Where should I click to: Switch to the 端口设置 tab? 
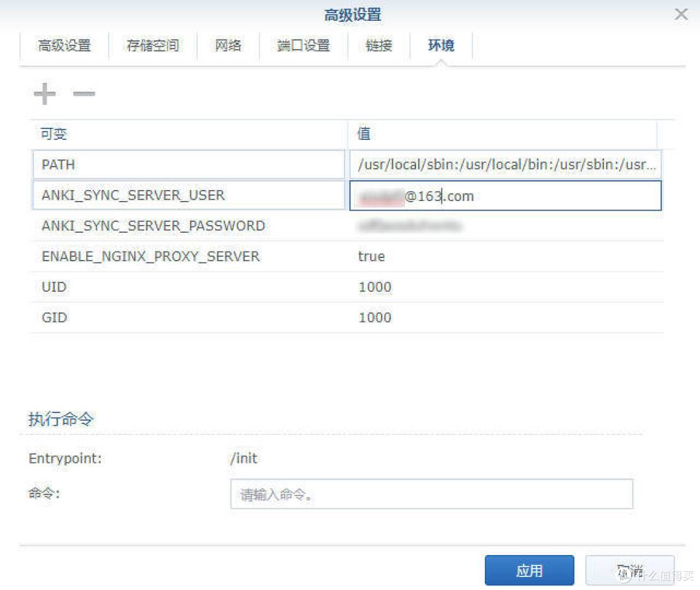tap(303, 45)
